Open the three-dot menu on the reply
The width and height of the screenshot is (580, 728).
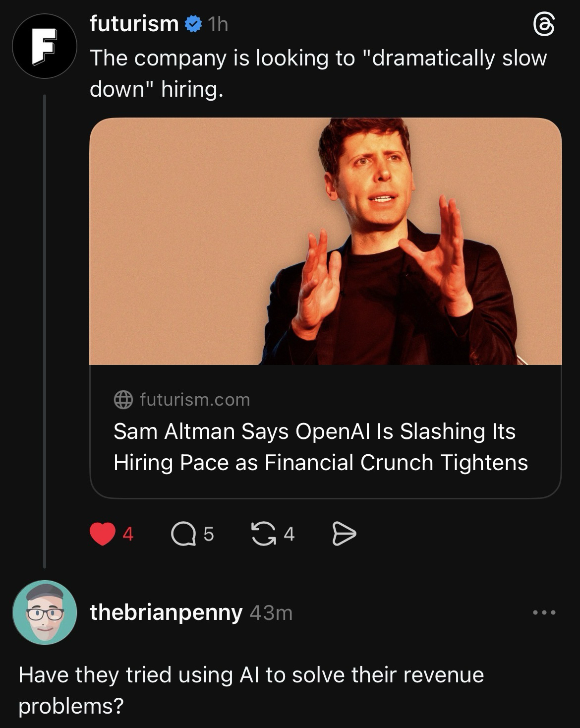(544, 612)
